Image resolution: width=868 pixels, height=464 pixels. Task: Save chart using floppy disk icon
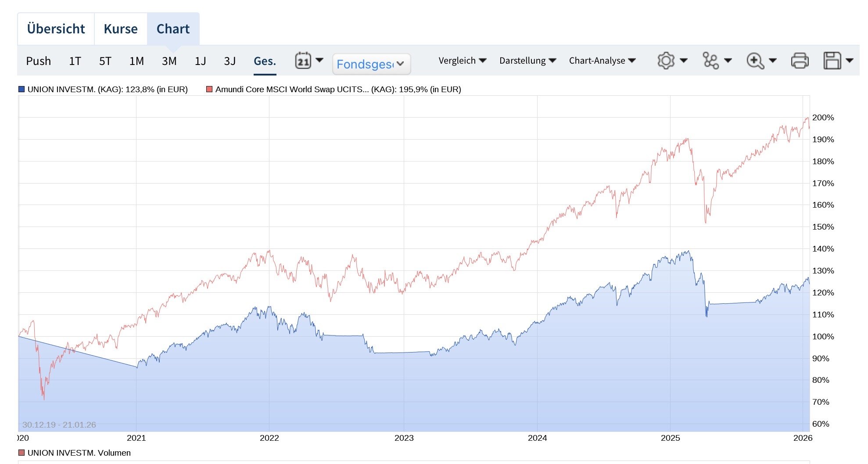click(832, 61)
